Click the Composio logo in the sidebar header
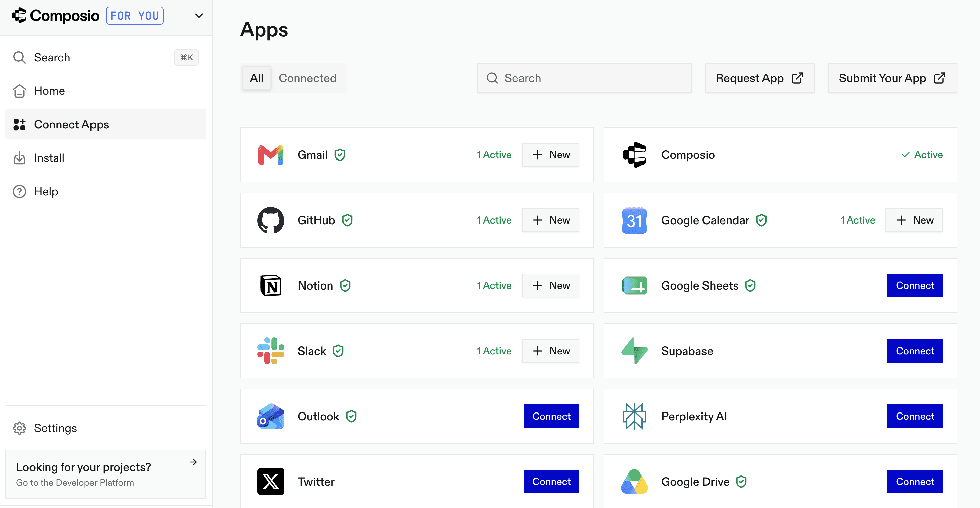The height and width of the screenshot is (508, 980). (x=56, y=16)
